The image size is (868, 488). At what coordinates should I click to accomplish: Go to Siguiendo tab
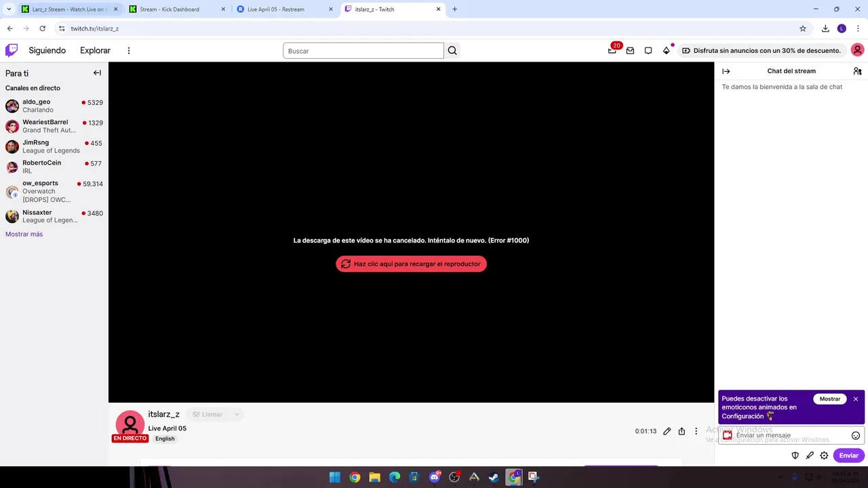click(x=47, y=50)
